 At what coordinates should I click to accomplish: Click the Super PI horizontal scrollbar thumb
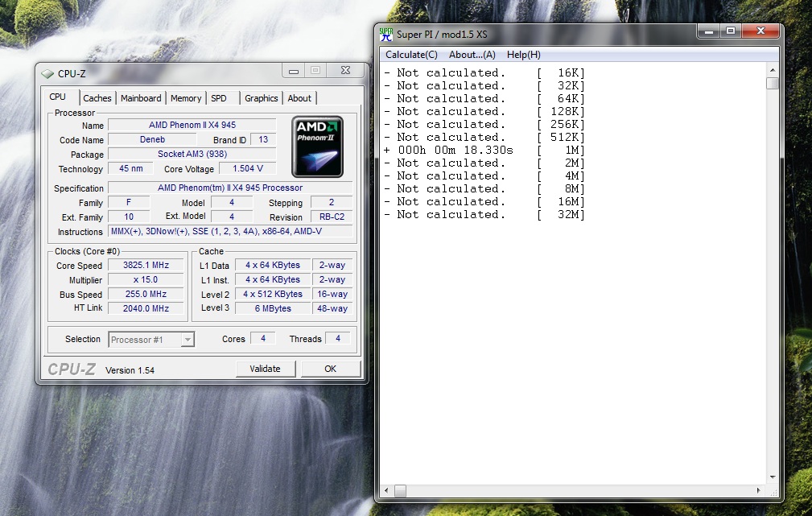pyautogui.click(x=400, y=490)
